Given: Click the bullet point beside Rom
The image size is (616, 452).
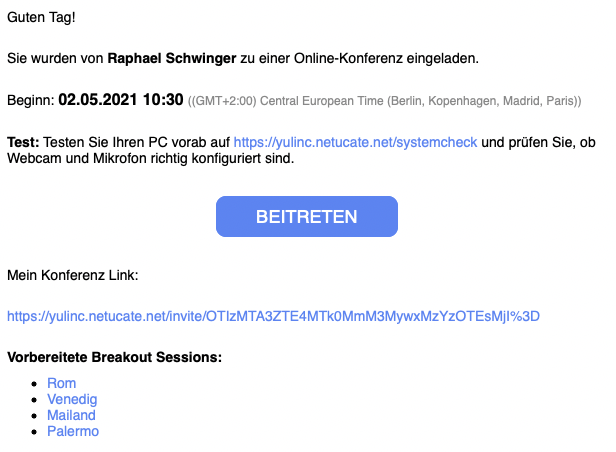Looking at the screenshot, I should (x=37, y=384).
